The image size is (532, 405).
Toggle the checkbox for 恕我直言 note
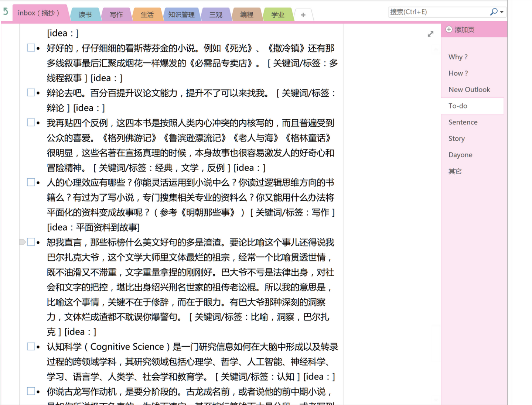point(31,242)
